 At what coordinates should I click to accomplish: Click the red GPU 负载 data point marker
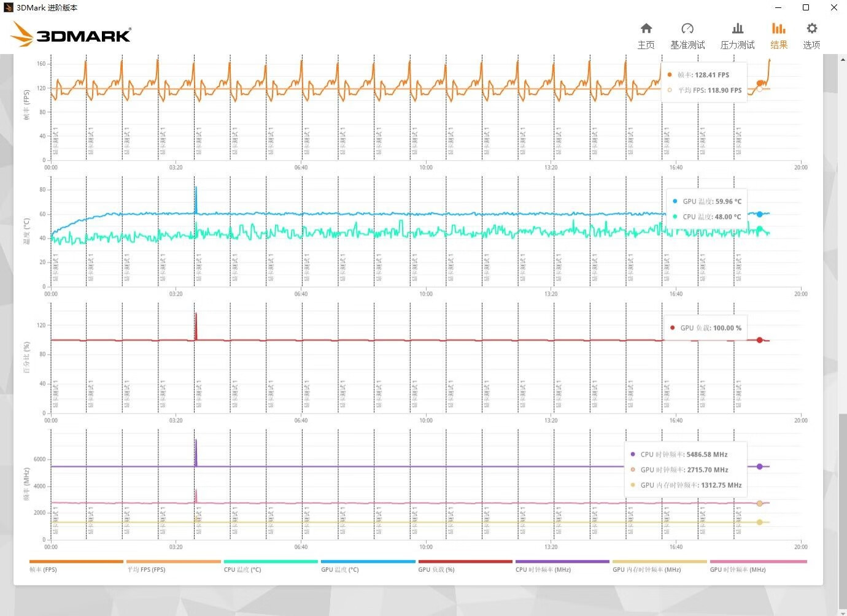(759, 340)
